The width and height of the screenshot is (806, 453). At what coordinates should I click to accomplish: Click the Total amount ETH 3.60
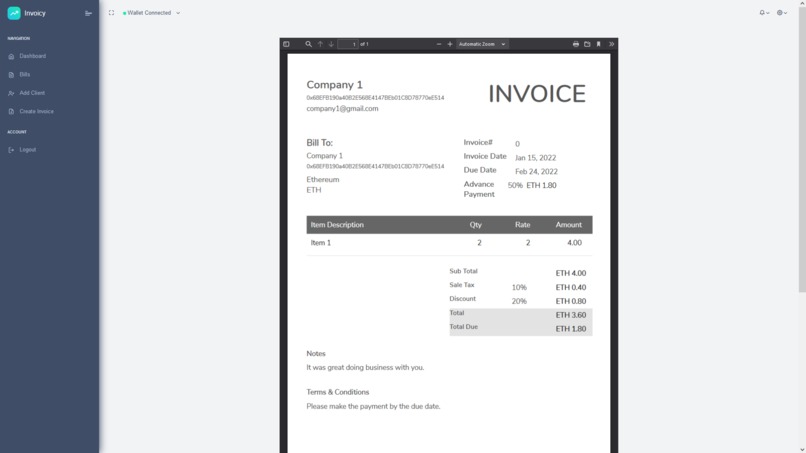(x=571, y=315)
